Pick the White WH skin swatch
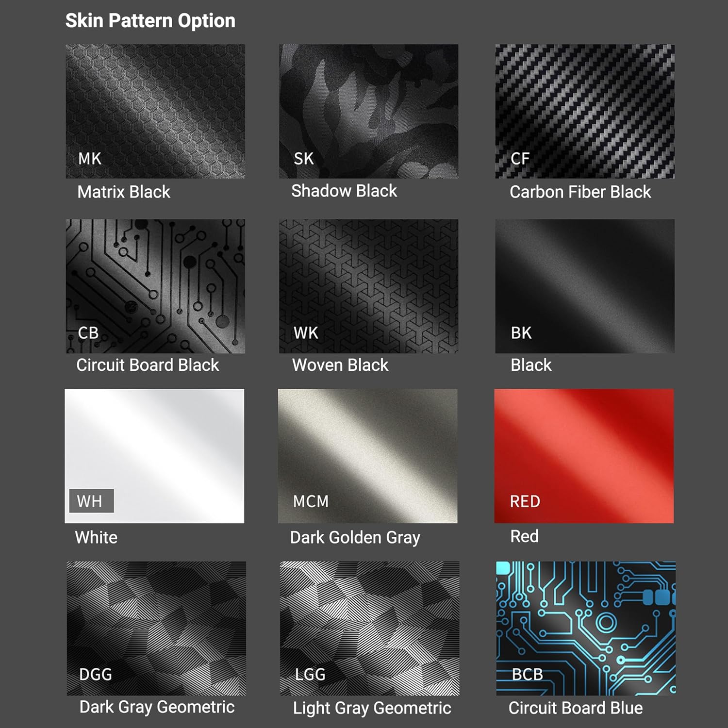The image size is (728, 728). [154, 456]
